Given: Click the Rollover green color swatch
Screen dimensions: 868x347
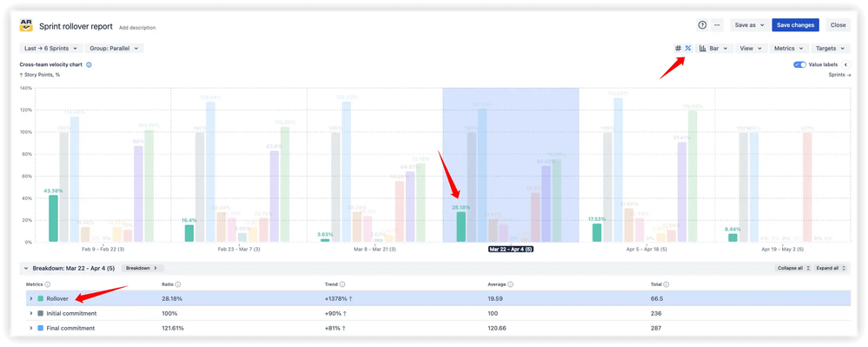Looking at the screenshot, I should pos(41,299).
